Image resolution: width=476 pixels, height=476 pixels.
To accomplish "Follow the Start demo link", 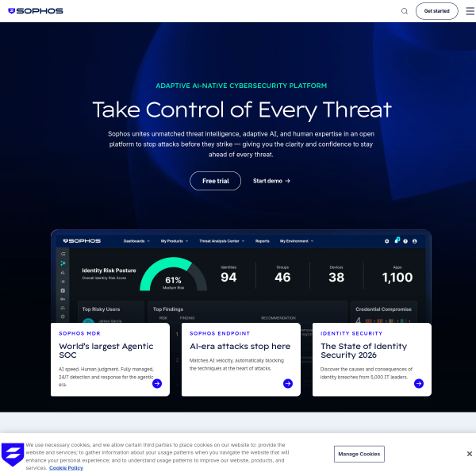I will [271, 181].
